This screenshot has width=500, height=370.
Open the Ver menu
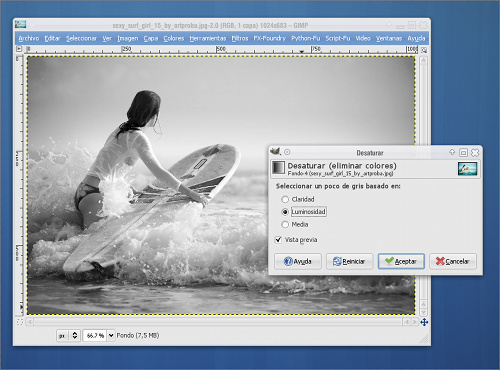pyautogui.click(x=107, y=38)
